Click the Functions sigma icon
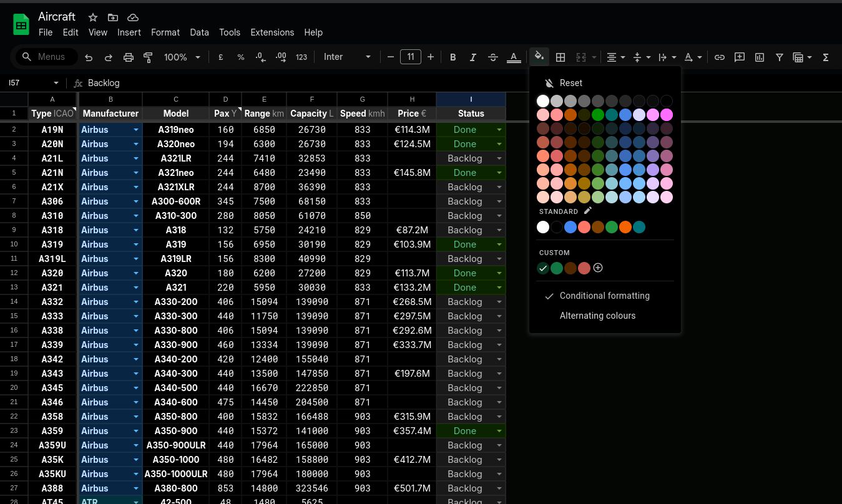The image size is (842, 504). point(826,57)
